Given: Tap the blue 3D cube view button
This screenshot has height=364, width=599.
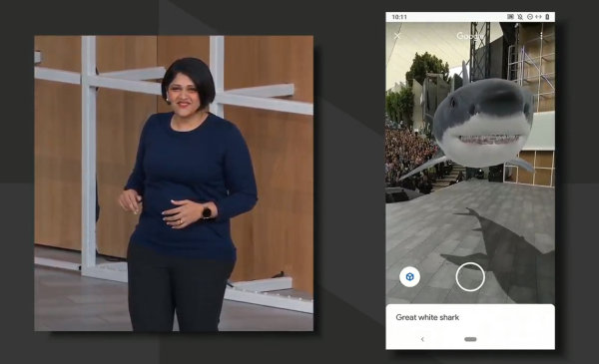Looking at the screenshot, I should [x=409, y=276].
